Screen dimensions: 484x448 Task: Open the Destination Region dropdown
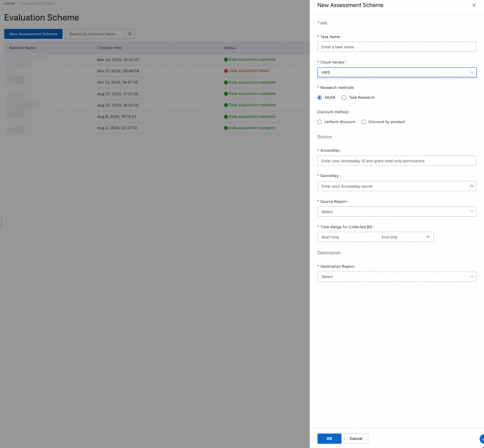(397, 277)
